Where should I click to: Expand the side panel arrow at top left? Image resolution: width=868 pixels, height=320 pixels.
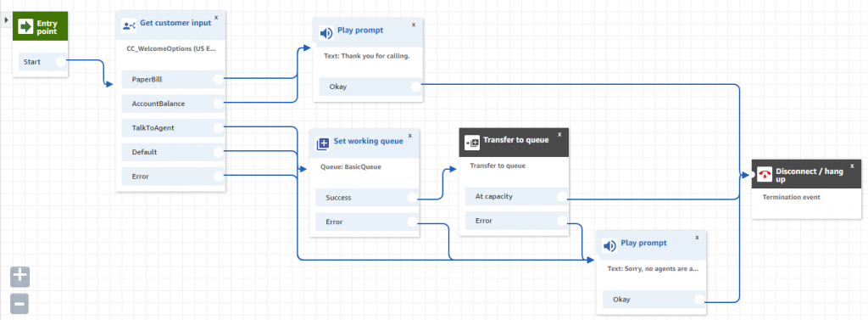click(6, 20)
